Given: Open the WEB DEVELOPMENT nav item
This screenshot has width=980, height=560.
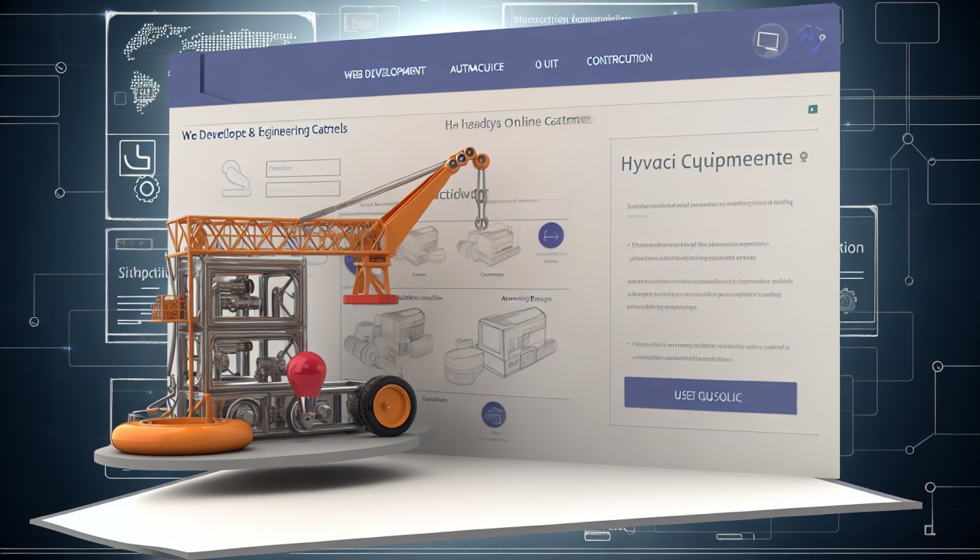Looking at the screenshot, I should pyautogui.click(x=384, y=73).
